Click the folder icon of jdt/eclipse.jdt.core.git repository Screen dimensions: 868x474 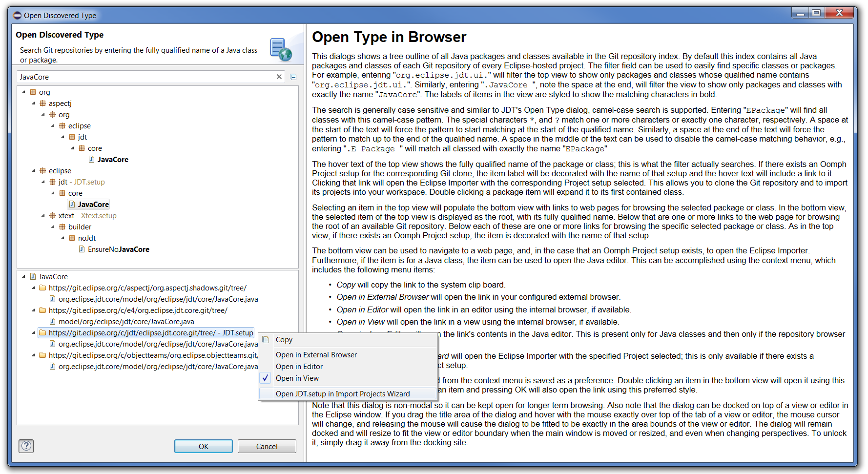43,332
